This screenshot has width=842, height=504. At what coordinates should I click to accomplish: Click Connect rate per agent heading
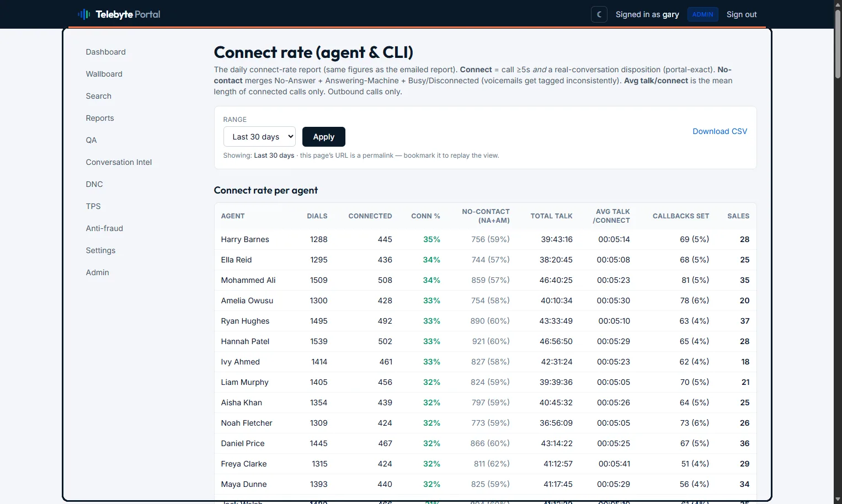[x=266, y=190]
